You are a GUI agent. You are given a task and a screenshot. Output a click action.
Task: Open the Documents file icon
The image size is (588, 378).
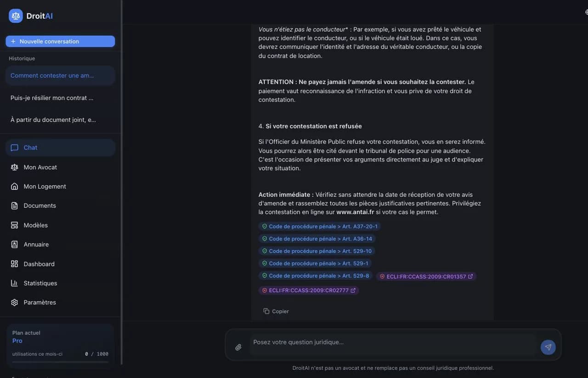[14, 206]
